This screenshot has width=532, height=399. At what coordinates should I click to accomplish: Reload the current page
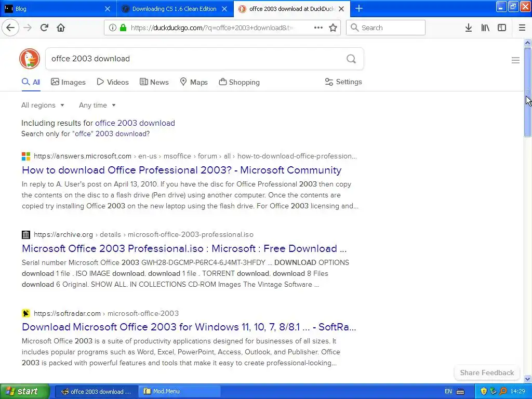[x=44, y=28]
